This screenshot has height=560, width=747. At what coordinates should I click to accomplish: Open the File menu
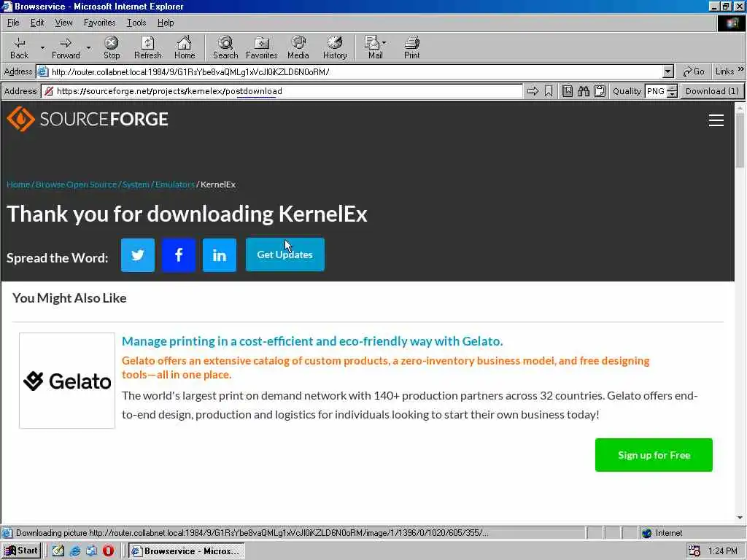pyautogui.click(x=13, y=23)
